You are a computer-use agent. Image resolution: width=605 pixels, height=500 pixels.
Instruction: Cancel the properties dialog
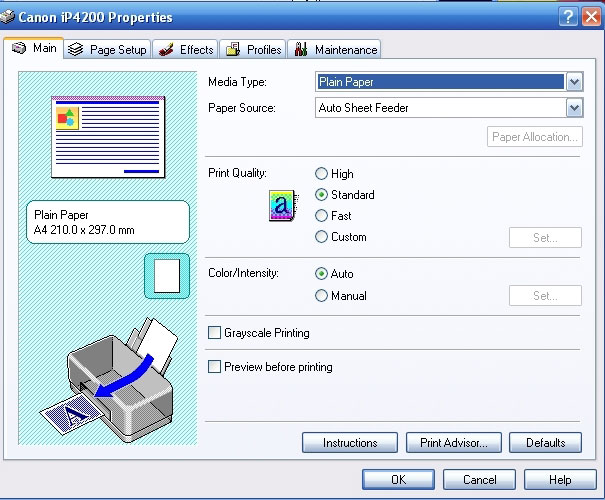479,480
